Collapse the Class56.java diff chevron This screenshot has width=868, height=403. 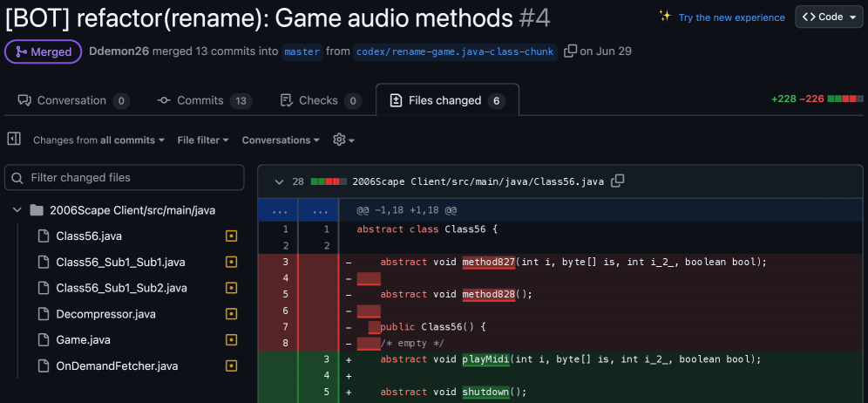(280, 181)
